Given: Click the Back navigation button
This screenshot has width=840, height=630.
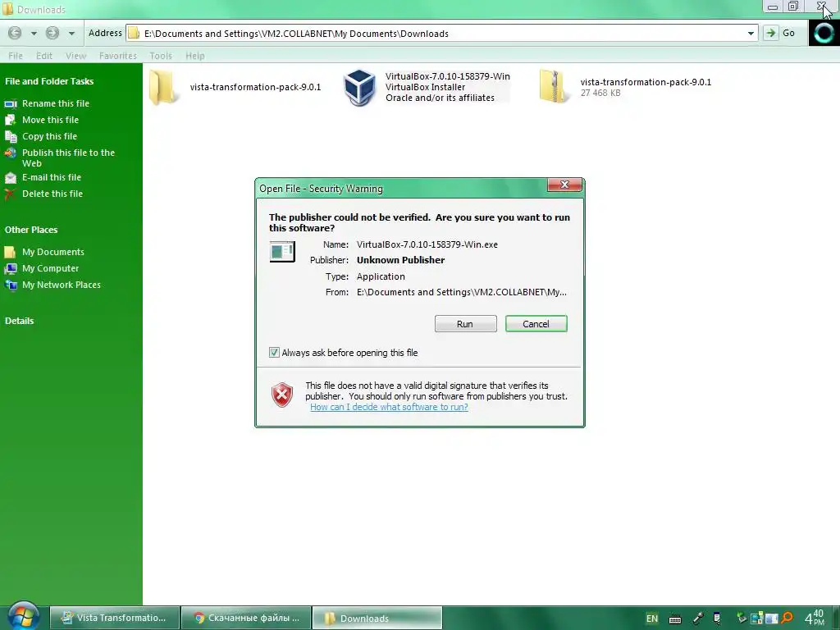Looking at the screenshot, I should [x=15, y=33].
